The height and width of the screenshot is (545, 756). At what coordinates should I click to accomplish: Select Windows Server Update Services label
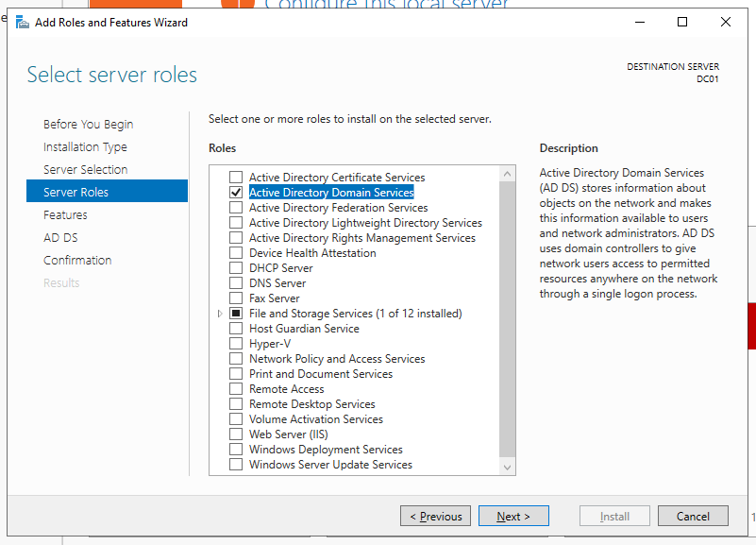tap(330, 465)
